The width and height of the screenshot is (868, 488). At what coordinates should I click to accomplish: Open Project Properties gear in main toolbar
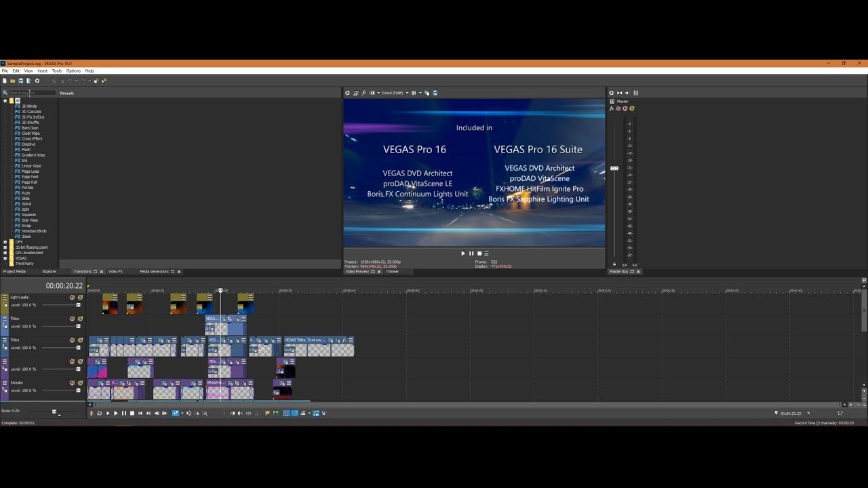(37, 81)
